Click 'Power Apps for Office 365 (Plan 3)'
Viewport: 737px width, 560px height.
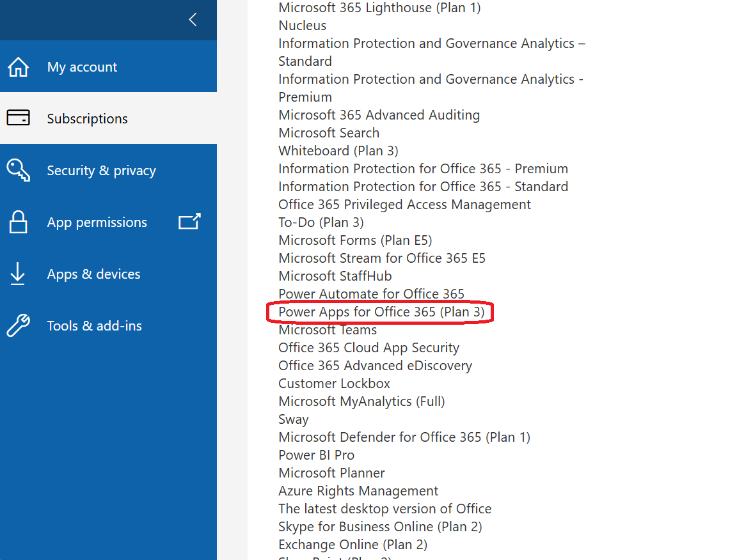[x=381, y=312]
